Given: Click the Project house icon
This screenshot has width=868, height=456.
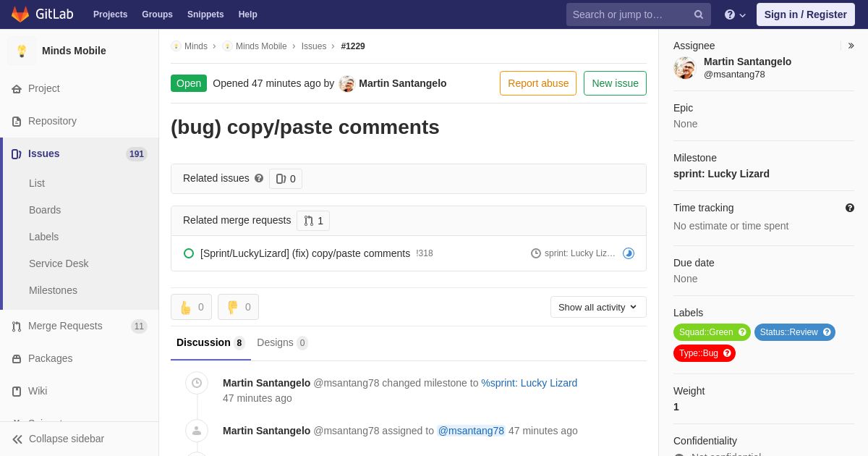Looking at the screenshot, I should coord(17,88).
